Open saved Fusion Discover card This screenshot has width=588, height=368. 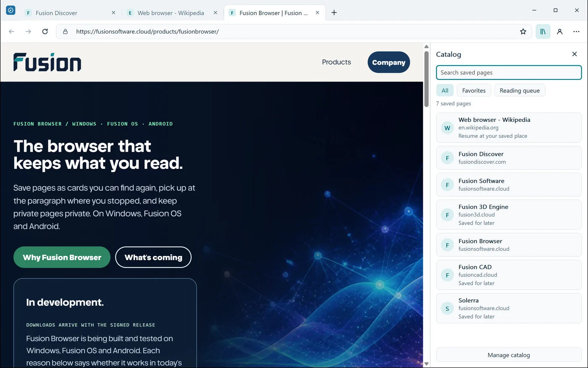click(509, 158)
